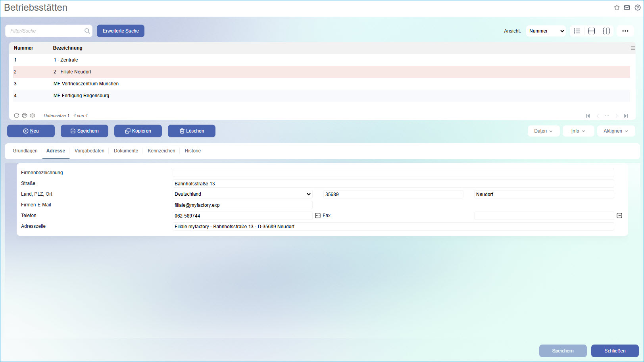Screen dimensions: 644x362
Task: Open more options via the ellipsis icon
Action: click(x=625, y=31)
